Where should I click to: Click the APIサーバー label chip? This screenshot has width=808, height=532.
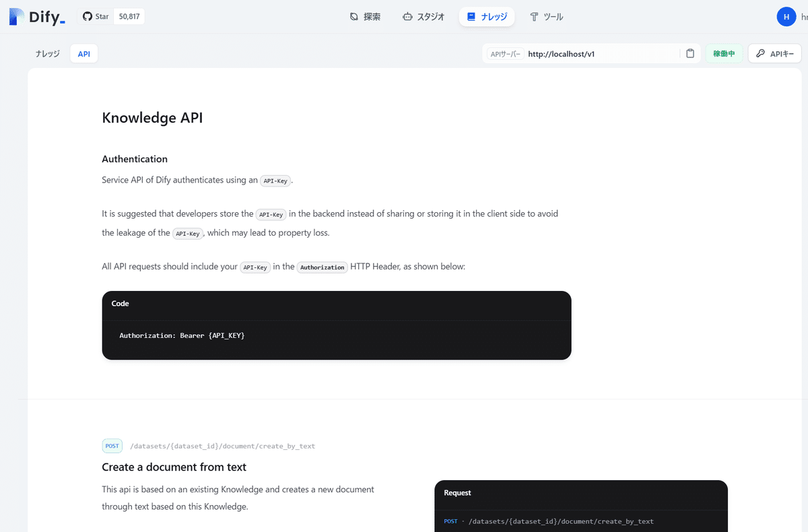(505, 53)
